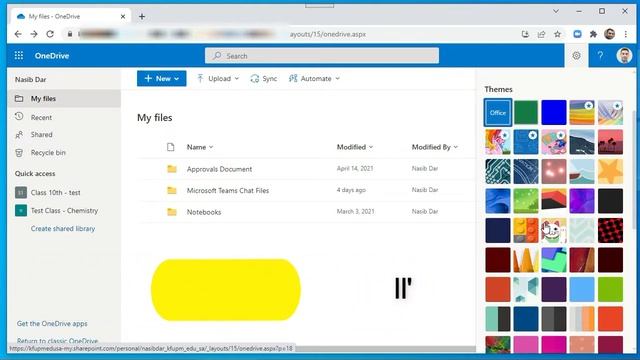
Task: Click Create shared library link
Action: tap(63, 229)
